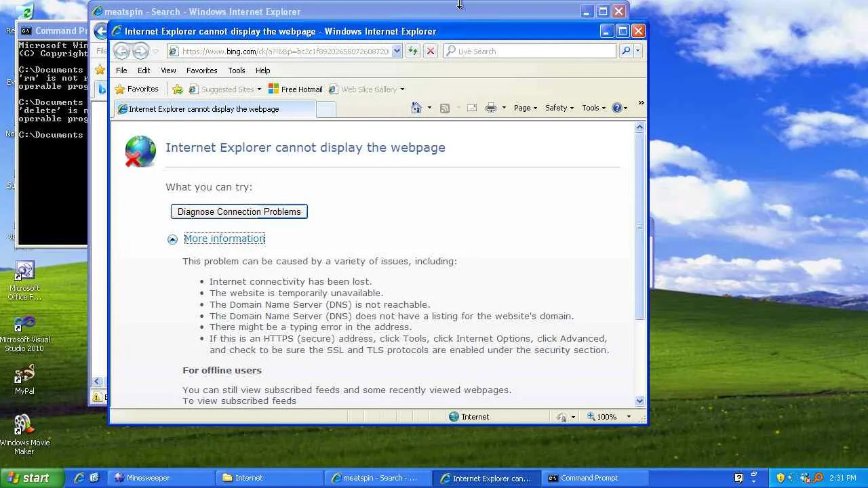
Task: Click the page scrollbar down arrow
Action: coord(639,401)
